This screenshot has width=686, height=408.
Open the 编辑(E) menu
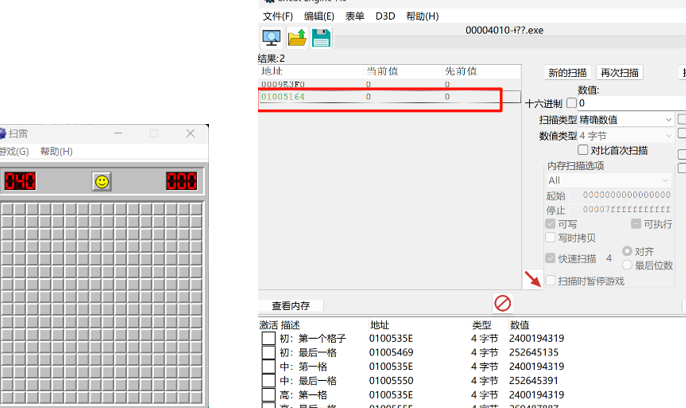click(x=319, y=16)
